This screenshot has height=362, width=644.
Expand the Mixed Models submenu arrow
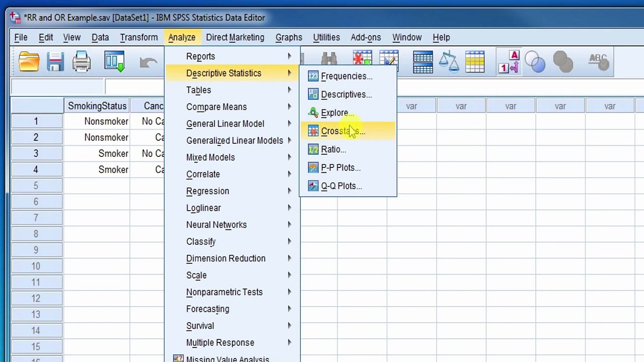[x=289, y=157]
